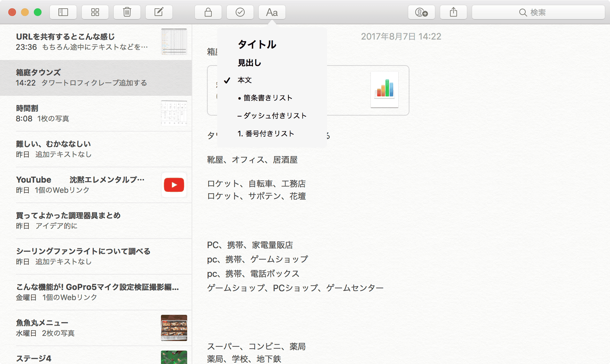
Task: Insert a checklist using checkmark icon
Action: (x=240, y=12)
